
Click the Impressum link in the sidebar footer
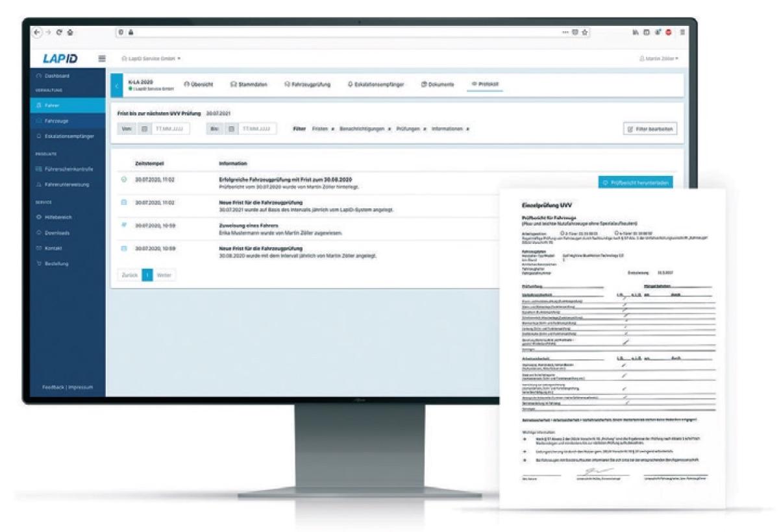tap(81, 387)
